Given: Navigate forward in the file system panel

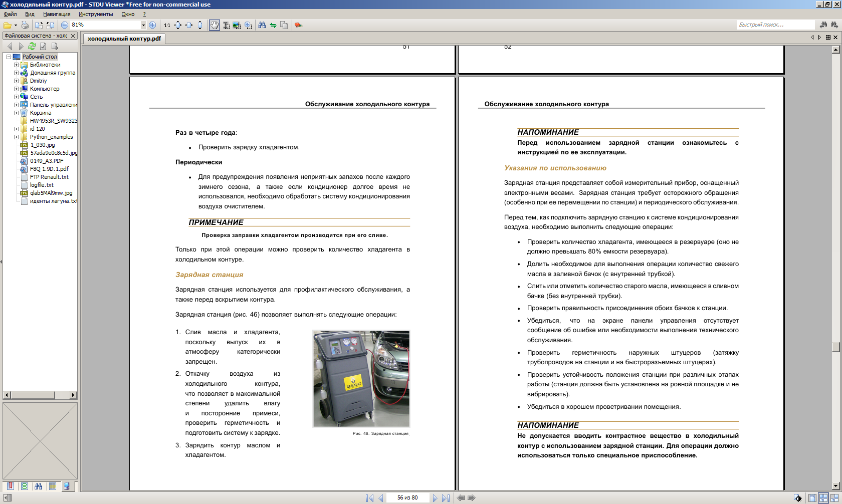Looking at the screenshot, I should point(21,46).
